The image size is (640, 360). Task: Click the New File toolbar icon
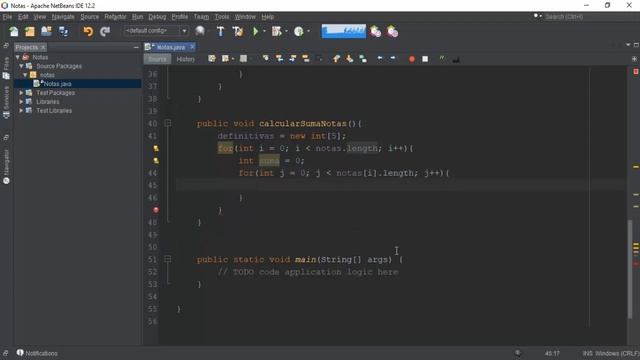[x=13, y=31]
